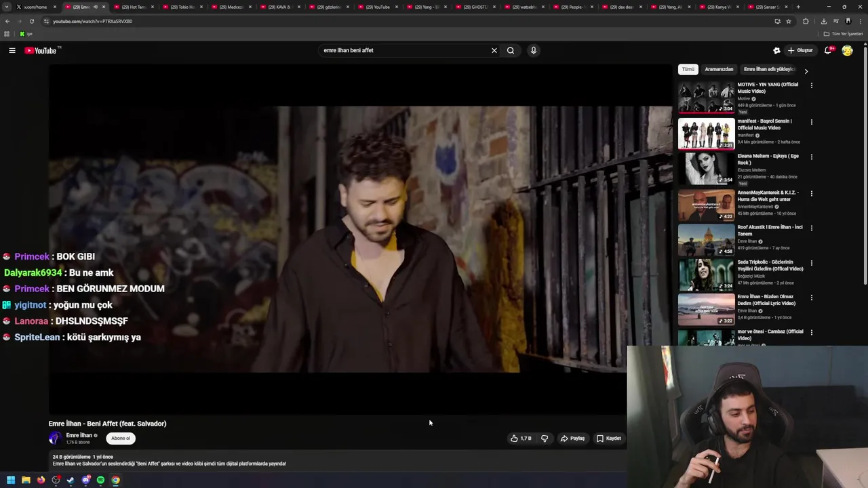Open more options for Eleana Meltem - Eşkıya
The image size is (868, 488).
click(x=811, y=157)
